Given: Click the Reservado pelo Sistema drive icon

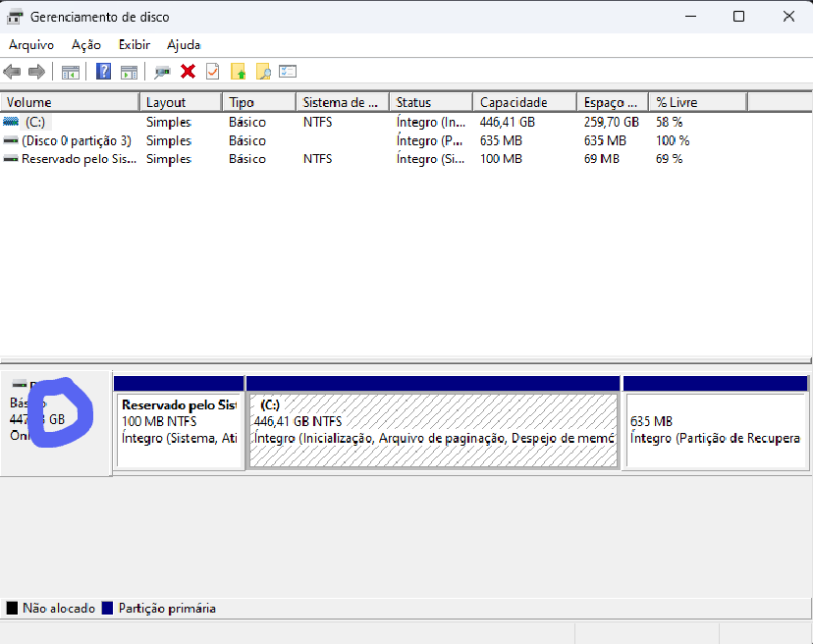Looking at the screenshot, I should [11, 159].
